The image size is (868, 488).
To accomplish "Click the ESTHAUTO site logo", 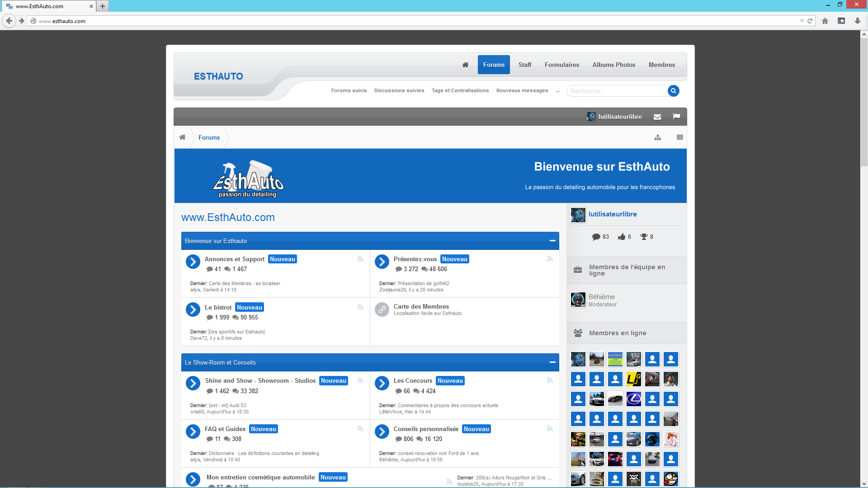I will tap(218, 76).
